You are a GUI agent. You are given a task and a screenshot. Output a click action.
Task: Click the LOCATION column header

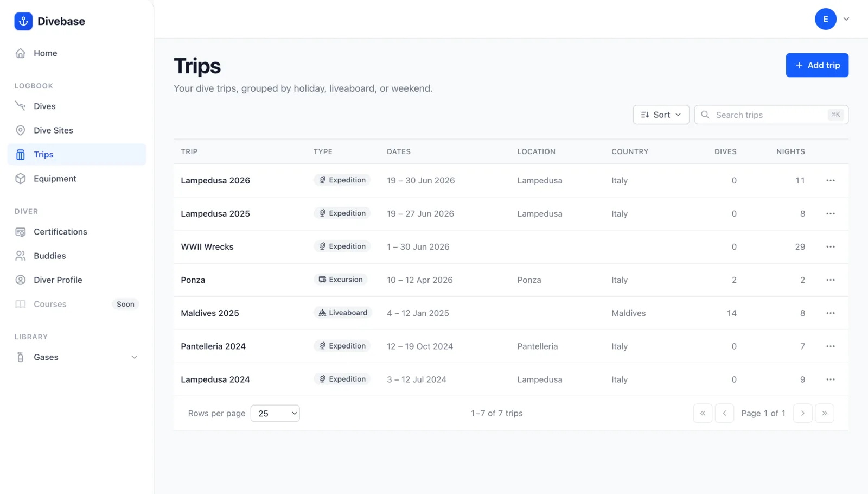click(x=536, y=151)
